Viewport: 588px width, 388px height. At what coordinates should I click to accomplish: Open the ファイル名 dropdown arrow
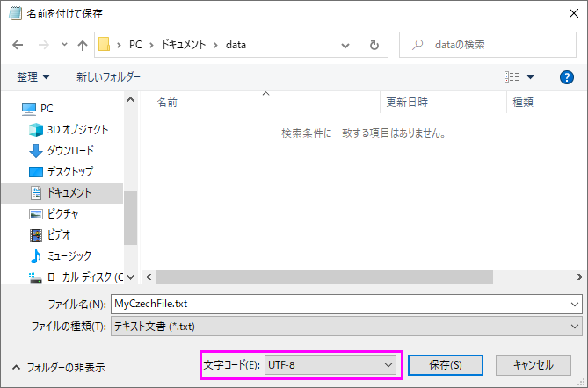coord(575,304)
